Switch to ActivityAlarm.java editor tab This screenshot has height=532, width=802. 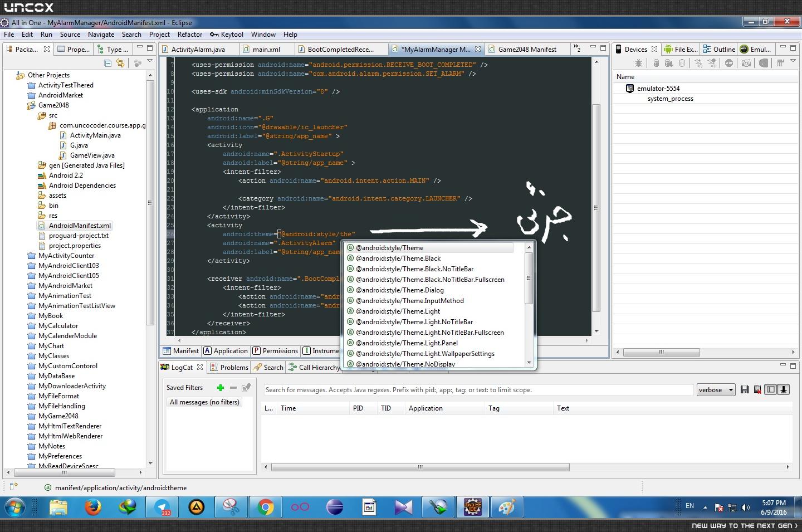click(x=198, y=50)
